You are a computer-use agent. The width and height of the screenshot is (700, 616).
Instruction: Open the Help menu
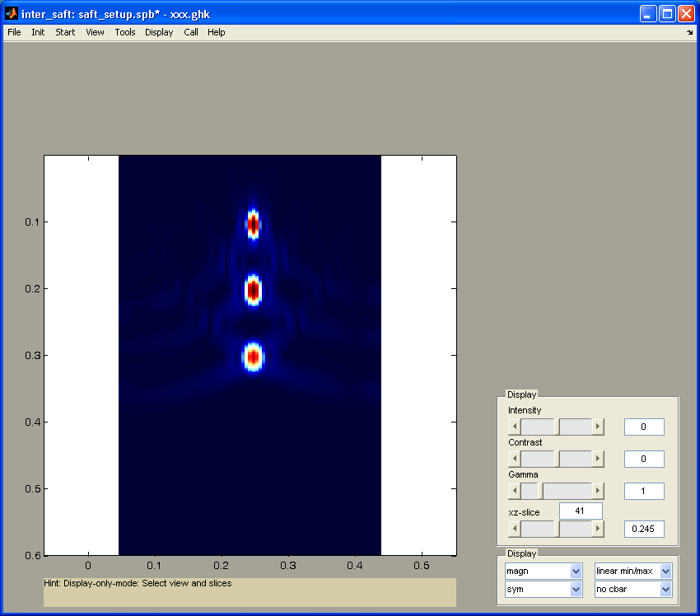click(216, 32)
